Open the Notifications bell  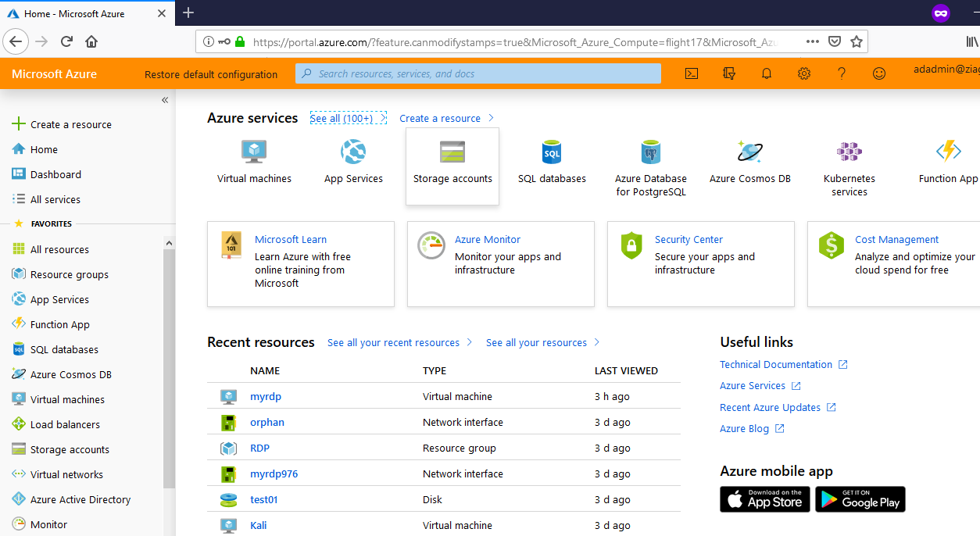766,73
